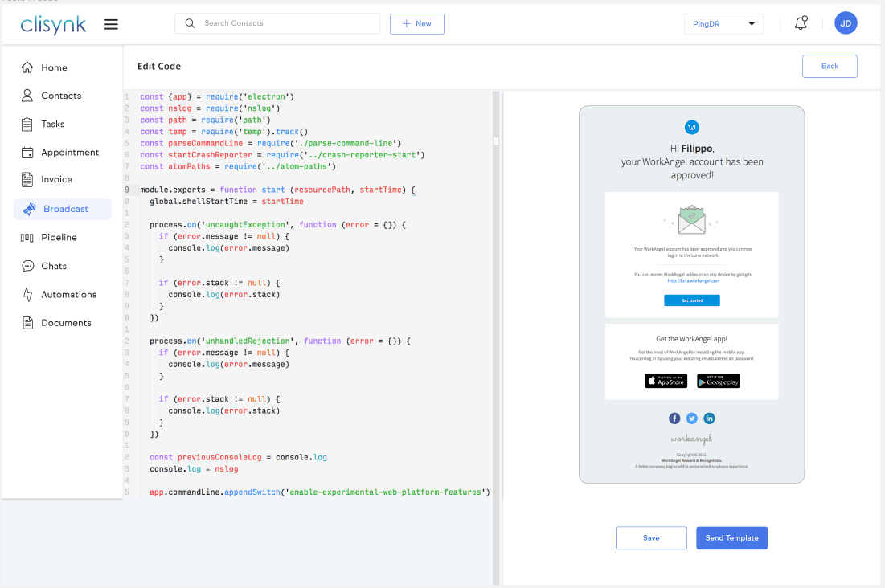This screenshot has width=885, height=588.
Task: Open the Chats speech bubble icon
Action: pos(27,267)
